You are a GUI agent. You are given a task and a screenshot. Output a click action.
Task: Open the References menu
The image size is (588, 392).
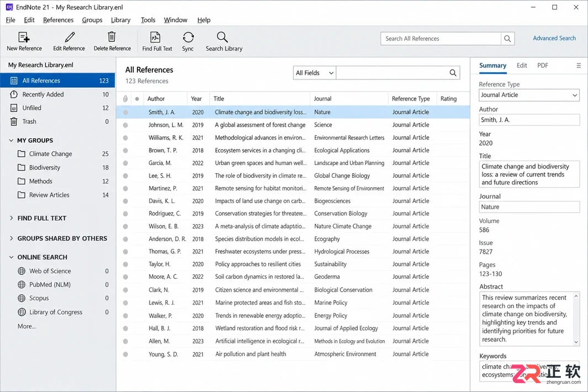[x=58, y=20]
